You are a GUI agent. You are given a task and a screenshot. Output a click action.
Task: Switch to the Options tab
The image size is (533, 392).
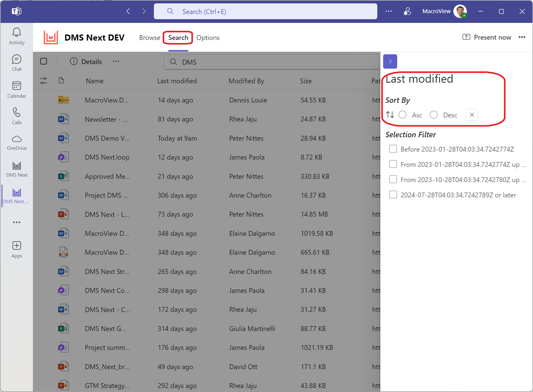[x=208, y=38]
